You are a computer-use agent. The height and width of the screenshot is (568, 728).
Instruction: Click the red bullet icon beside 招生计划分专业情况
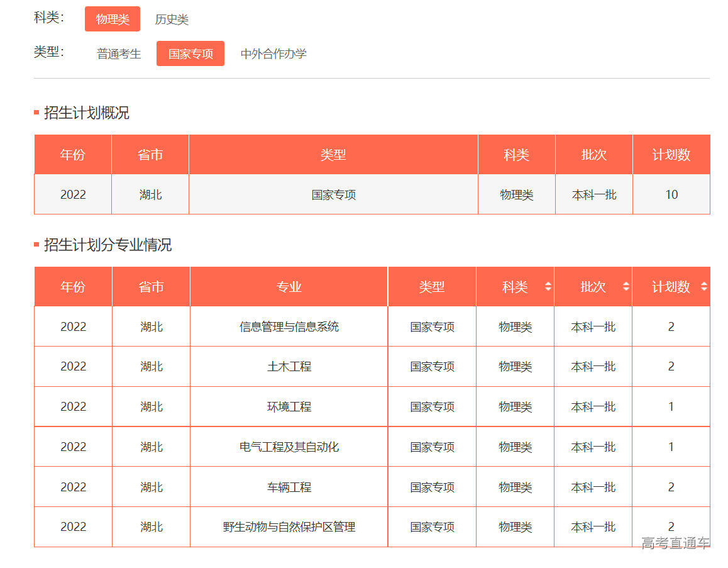point(35,244)
